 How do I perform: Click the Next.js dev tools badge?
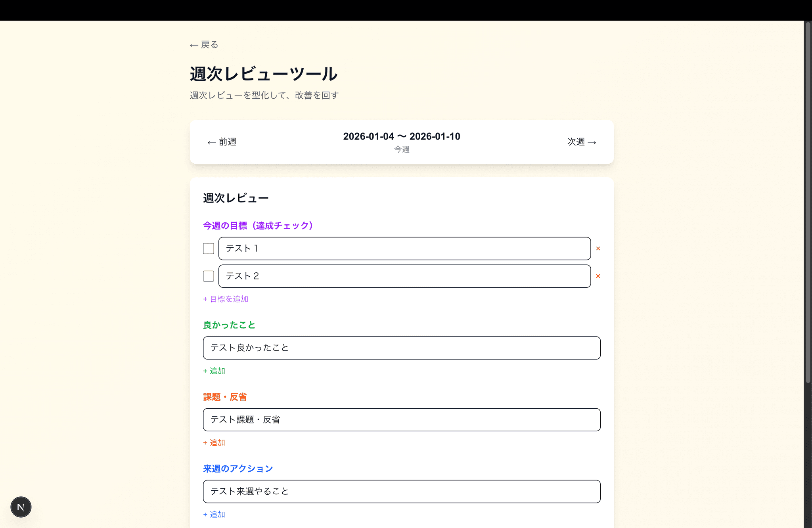pos(21,507)
